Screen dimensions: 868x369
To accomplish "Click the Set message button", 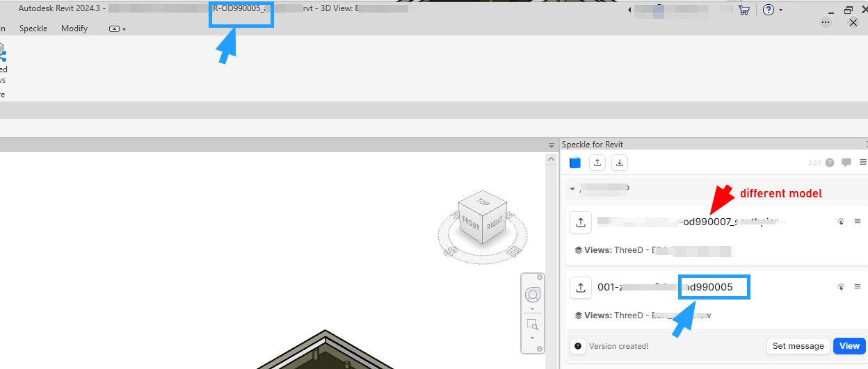I will [x=797, y=346].
